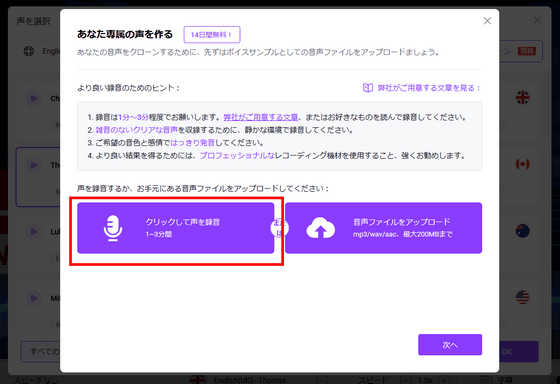This screenshot has width=560, height=384.
Task: Play the voice preview in the Australia flag row
Action: click(34, 231)
